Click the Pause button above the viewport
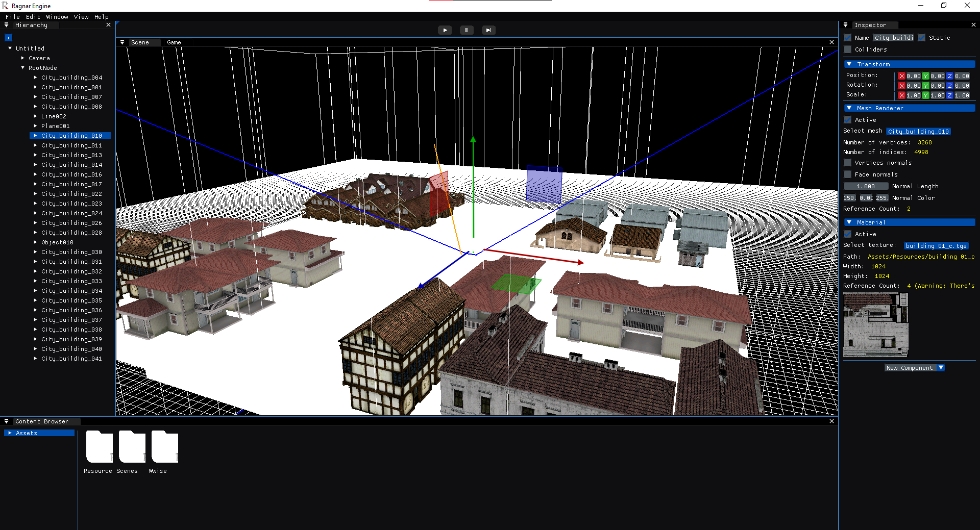Image resolution: width=980 pixels, height=530 pixels. pos(467,30)
